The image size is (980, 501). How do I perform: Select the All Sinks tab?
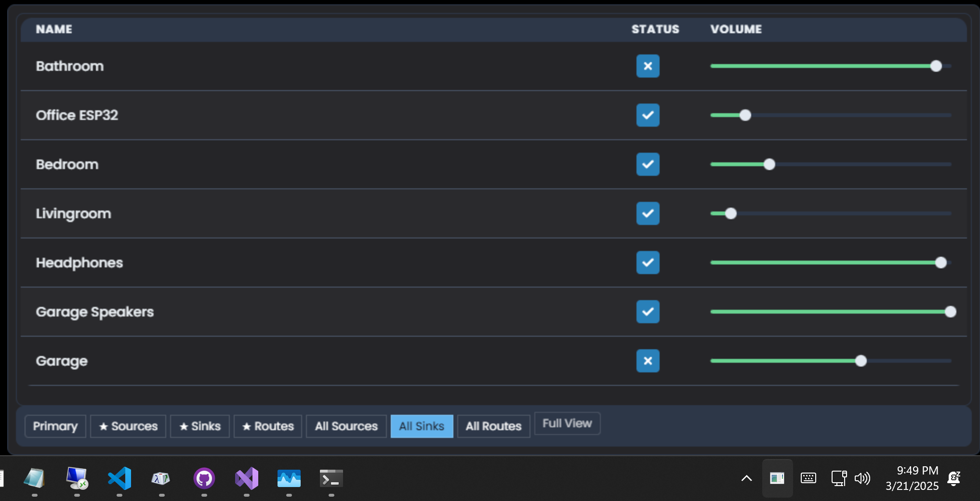[422, 426]
